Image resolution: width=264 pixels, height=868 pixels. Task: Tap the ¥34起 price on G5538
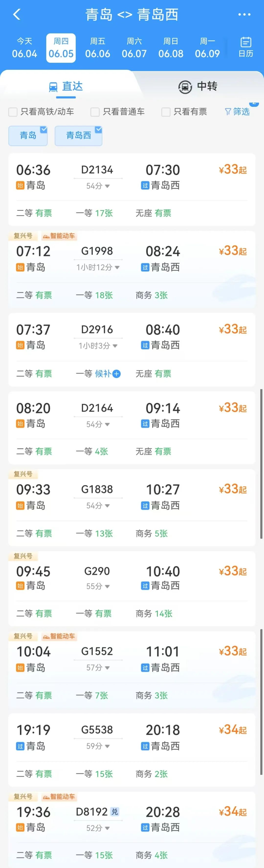point(233,730)
